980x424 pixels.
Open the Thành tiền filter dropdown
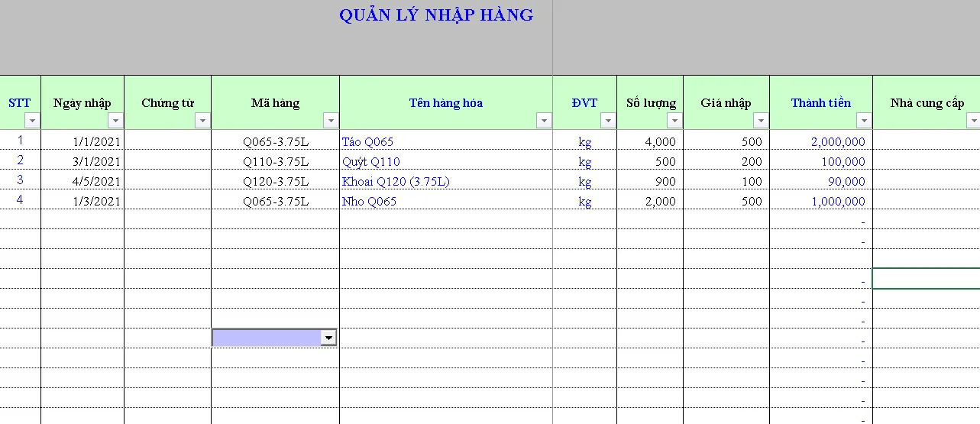point(864,121)
